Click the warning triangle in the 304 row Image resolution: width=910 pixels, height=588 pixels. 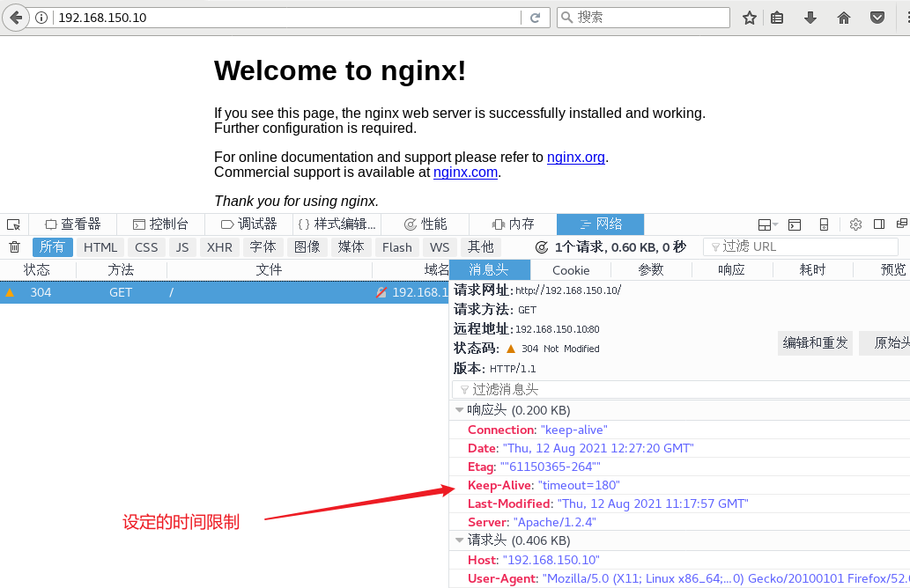pos(10,293)
